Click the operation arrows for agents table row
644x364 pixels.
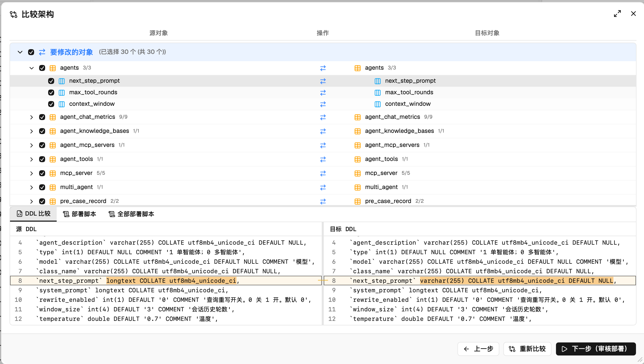pos(323,68)
